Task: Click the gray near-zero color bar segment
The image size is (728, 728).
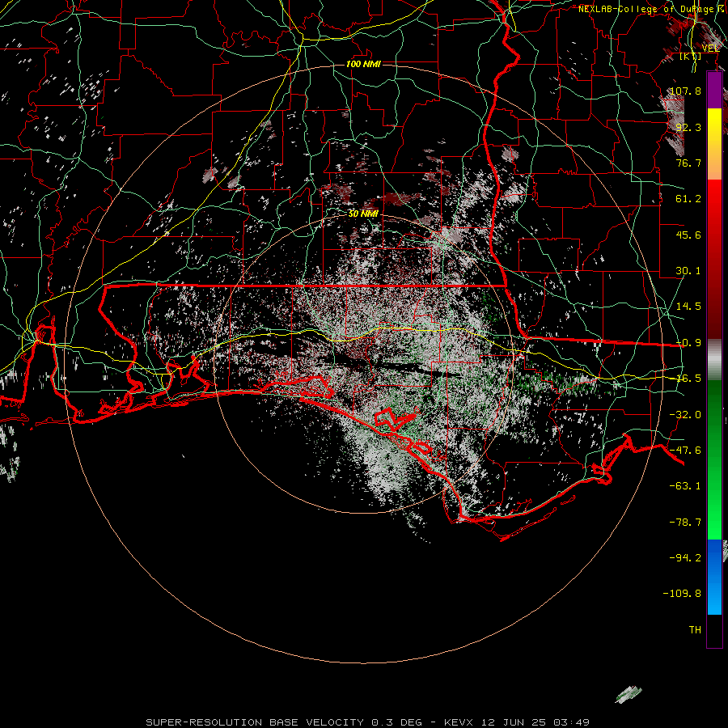Action: 714,359
